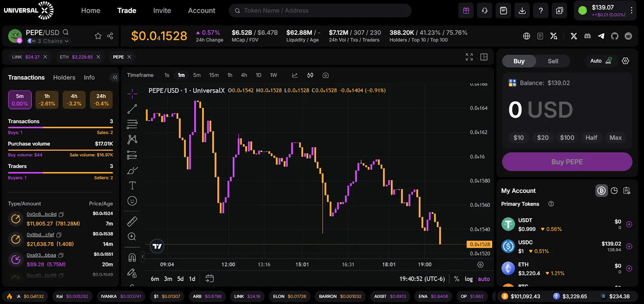Open chart axis settings gear

pos(480,265)
